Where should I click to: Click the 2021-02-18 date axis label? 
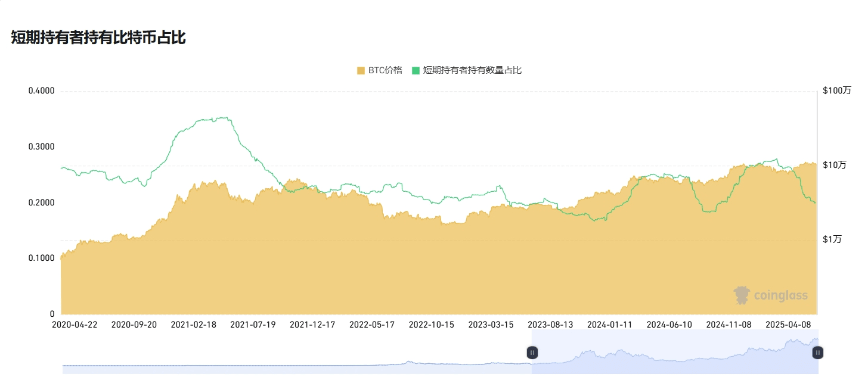194,325
